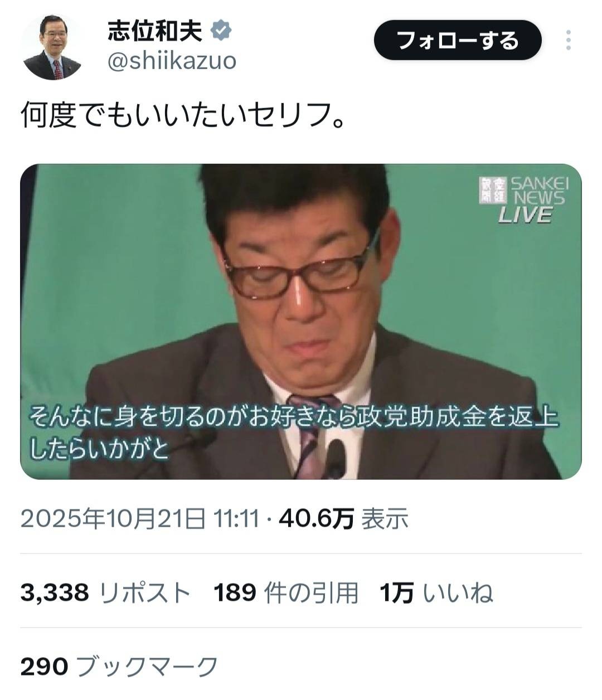The image size is (602, 700).
Task: Click the display name 志位和夫
Action: click(154, 31)
